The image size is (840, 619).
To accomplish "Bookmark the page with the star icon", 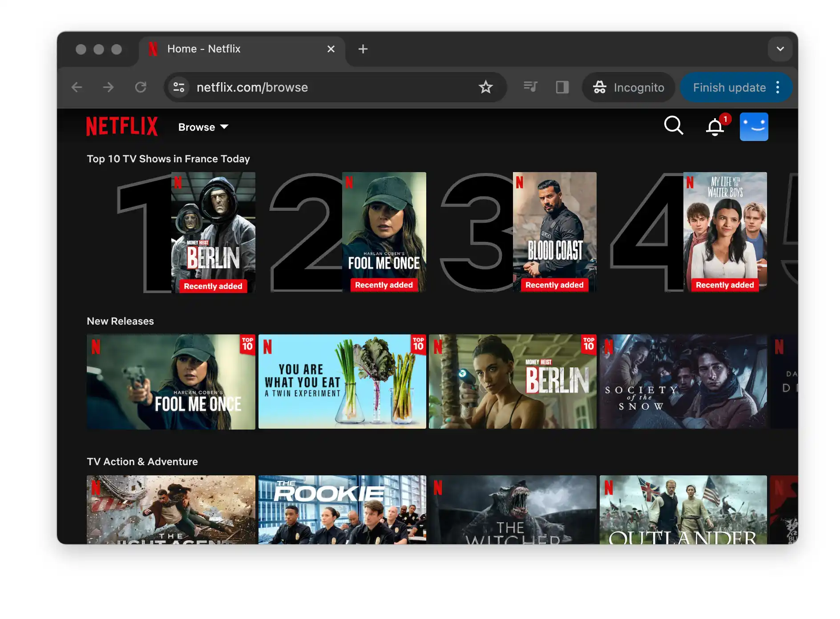I will click(486, 87).
